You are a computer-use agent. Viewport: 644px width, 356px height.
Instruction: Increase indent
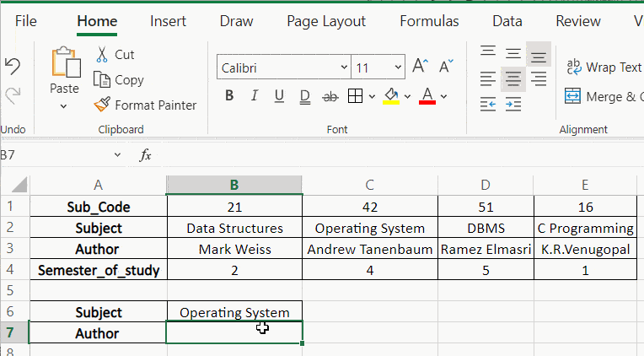pyautogui.click(x=513, y=105)
